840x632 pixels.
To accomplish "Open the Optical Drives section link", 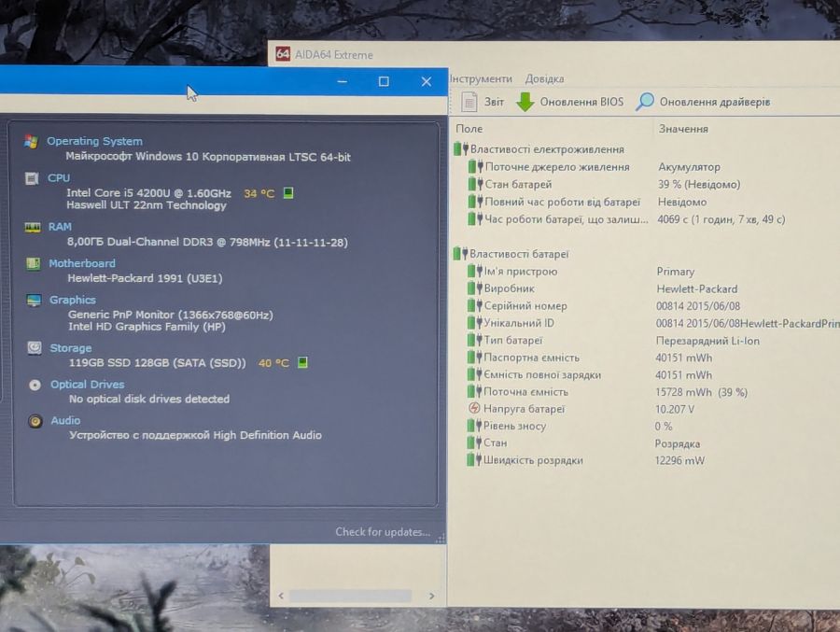I will pos(88,385).
